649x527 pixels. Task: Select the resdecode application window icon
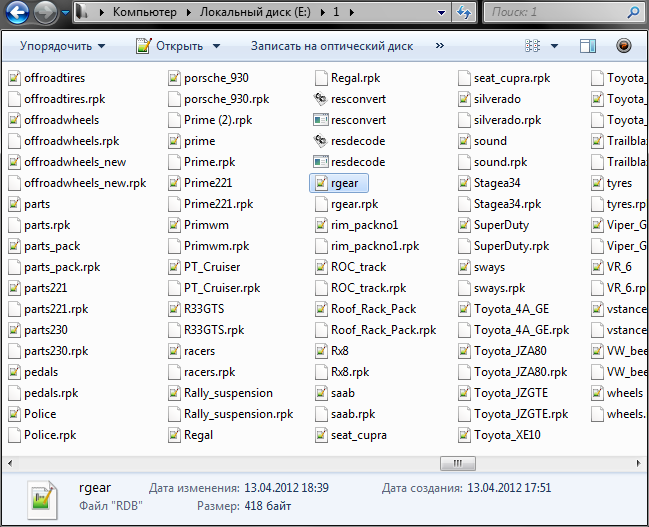click(x=321, y=162)
